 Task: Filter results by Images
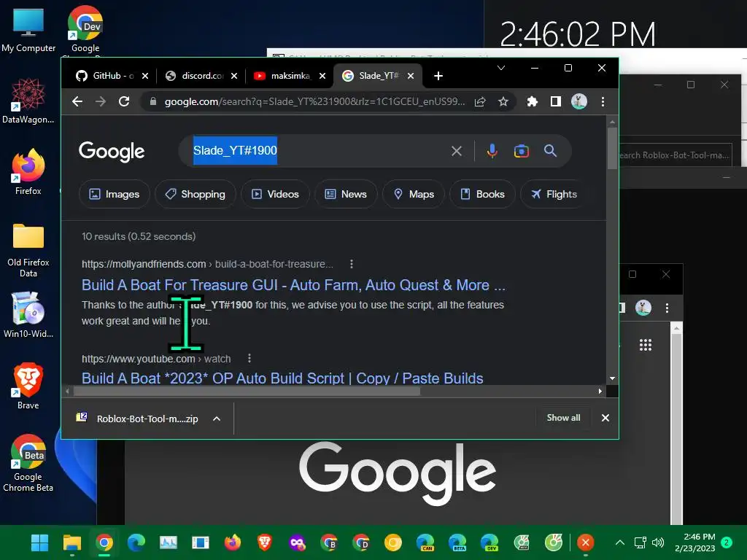pos(115,194)
